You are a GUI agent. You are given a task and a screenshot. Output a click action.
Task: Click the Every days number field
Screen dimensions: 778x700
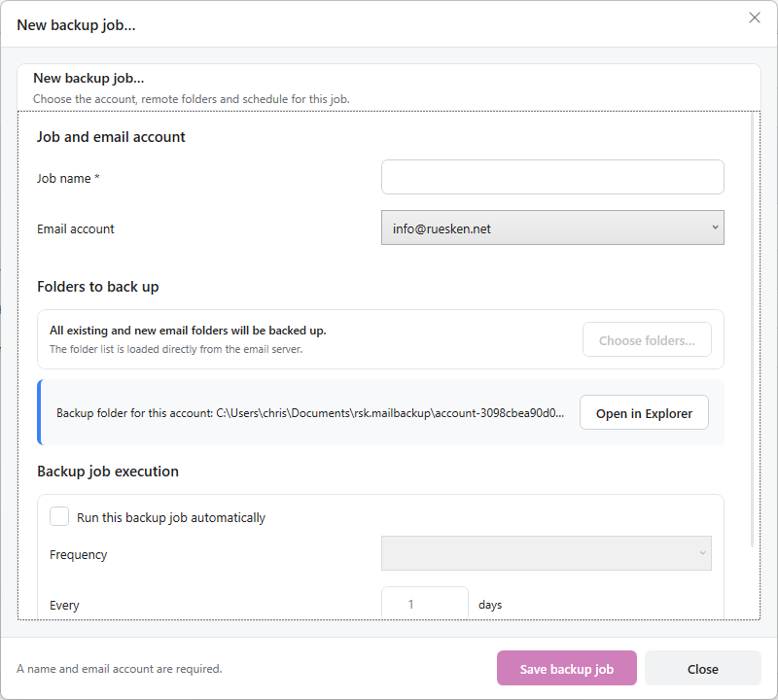(424, 604)
